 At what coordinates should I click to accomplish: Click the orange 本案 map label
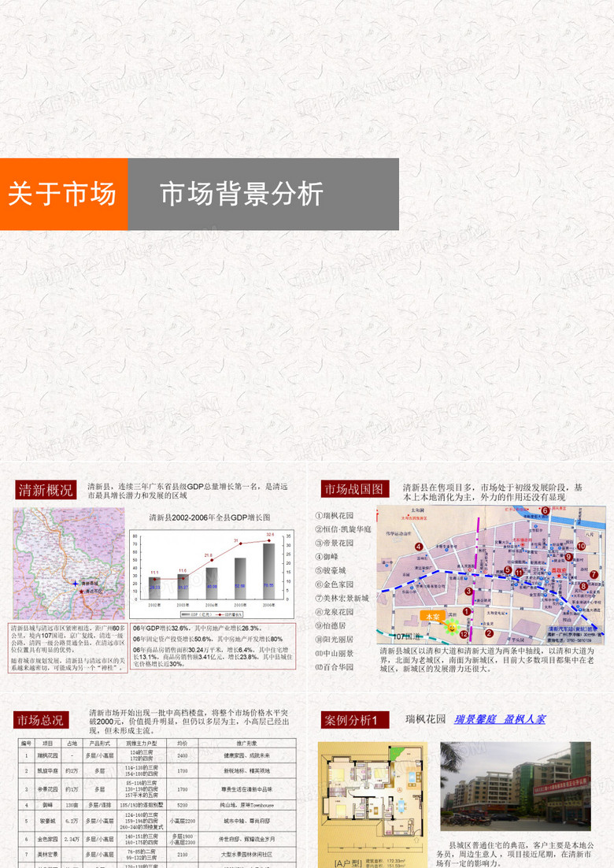432,616
